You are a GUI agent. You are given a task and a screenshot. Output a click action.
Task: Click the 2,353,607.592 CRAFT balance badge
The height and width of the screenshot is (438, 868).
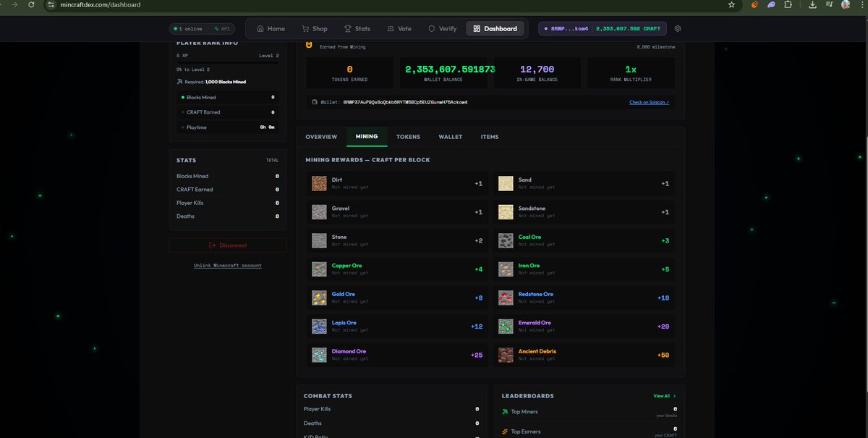629,29
